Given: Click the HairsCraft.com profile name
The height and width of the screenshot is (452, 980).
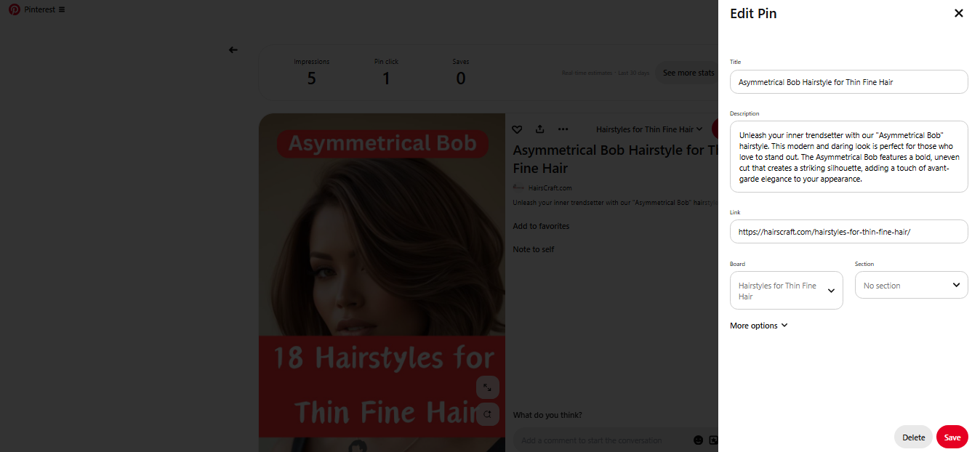Looking at the screenshot, I should (550, 187).
